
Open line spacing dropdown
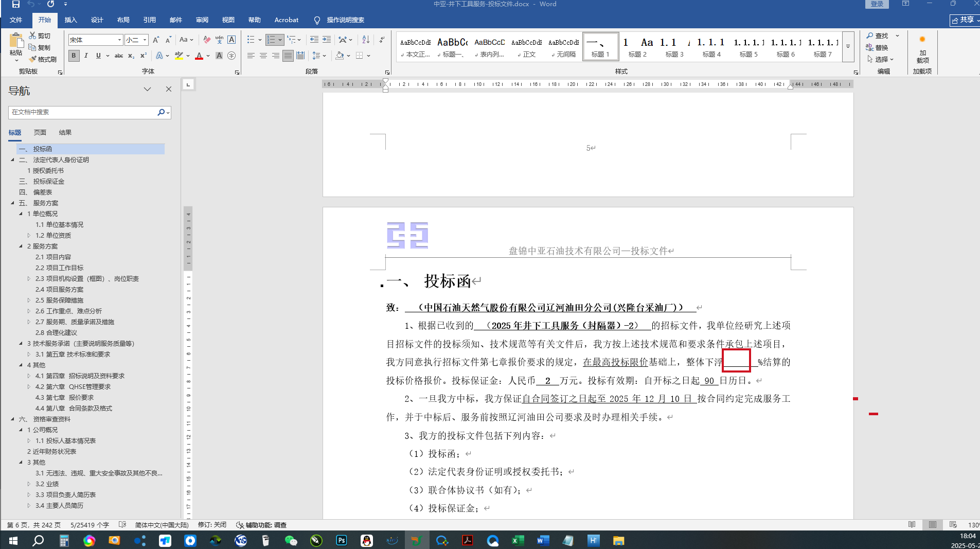pyautogui.click(x=319, y=56)
